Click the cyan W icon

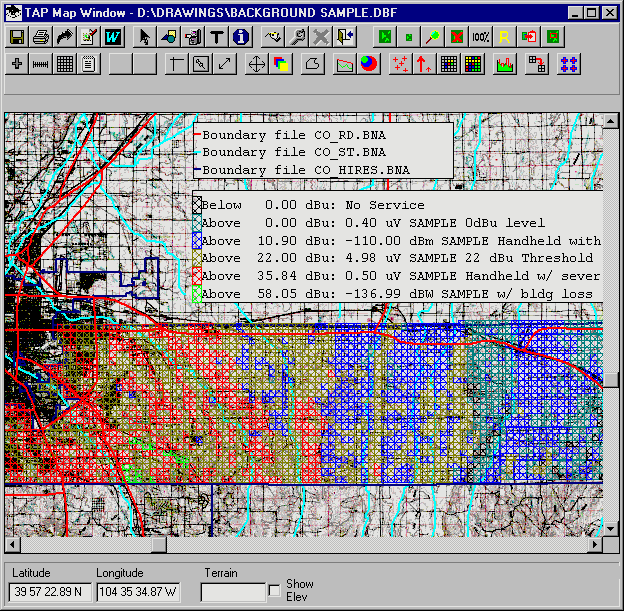point(113,37)
